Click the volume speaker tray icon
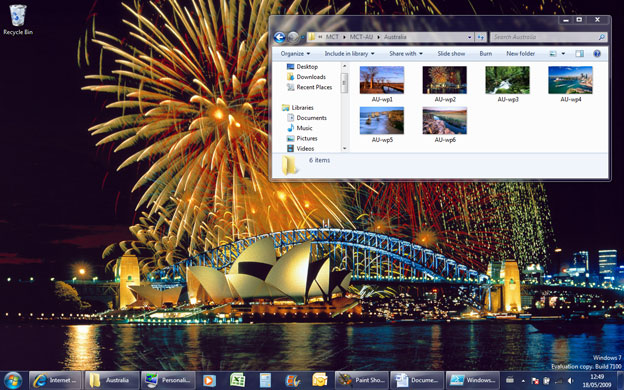This screenshot has height=390, width=624. coord(570,381)
